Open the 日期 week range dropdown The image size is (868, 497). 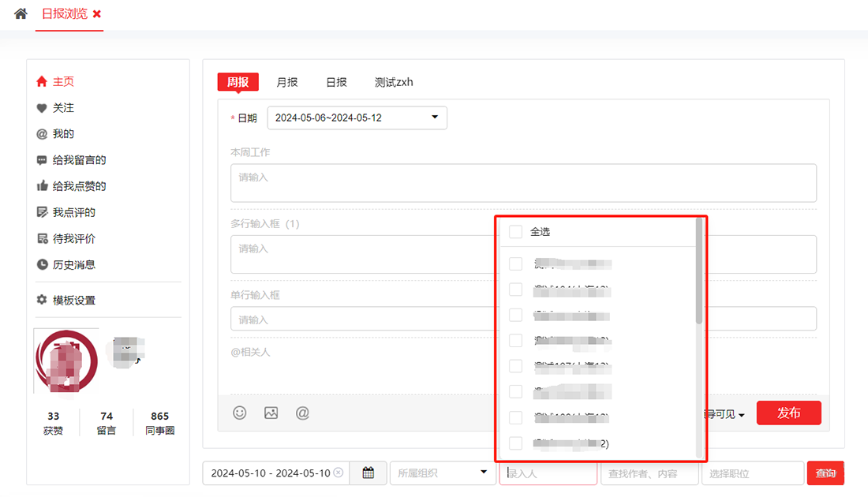point(357,117)
